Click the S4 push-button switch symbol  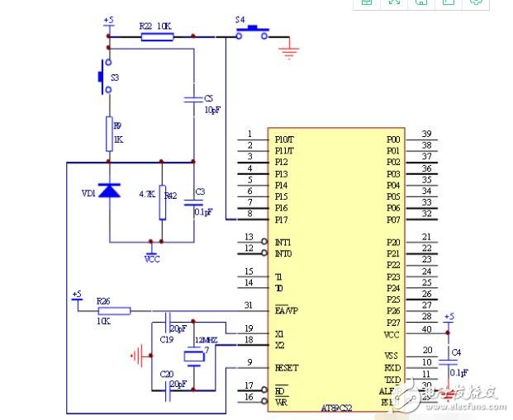pos(253,33)
